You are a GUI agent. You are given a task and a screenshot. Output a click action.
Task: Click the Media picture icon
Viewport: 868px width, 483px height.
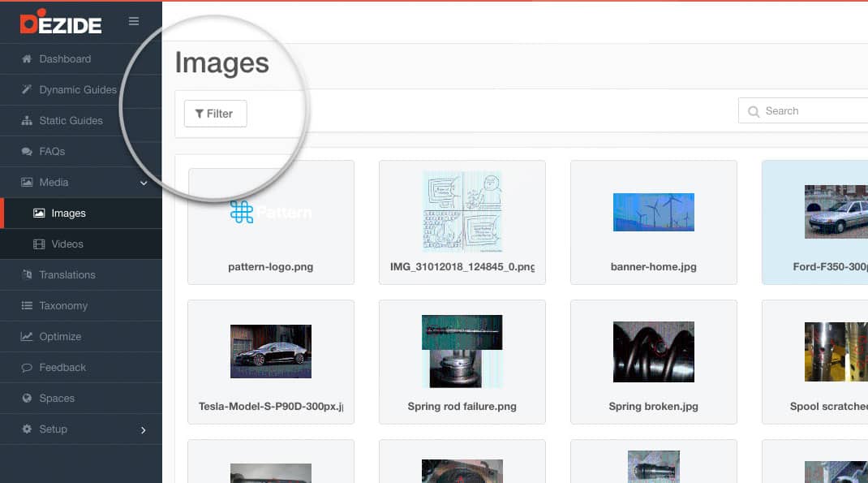[27, 182]
